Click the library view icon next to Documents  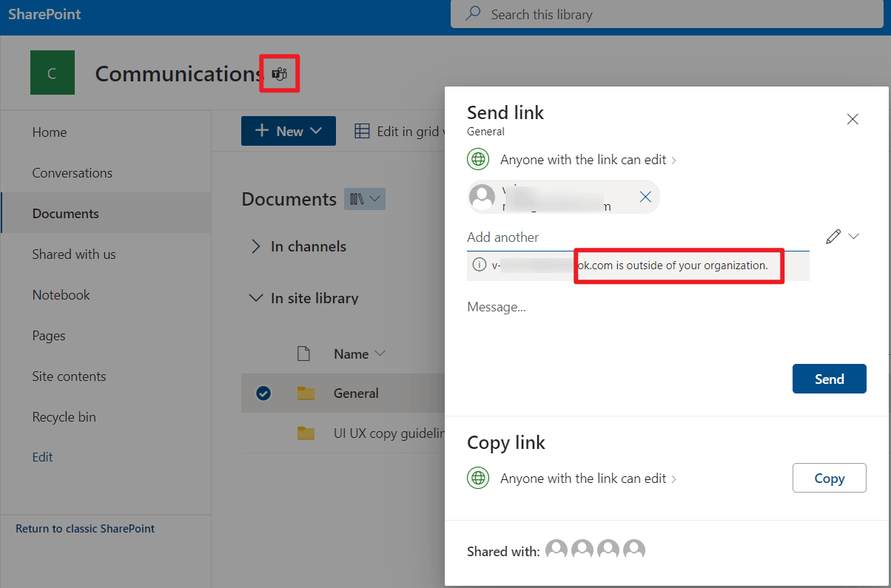[x=364, y=198]
